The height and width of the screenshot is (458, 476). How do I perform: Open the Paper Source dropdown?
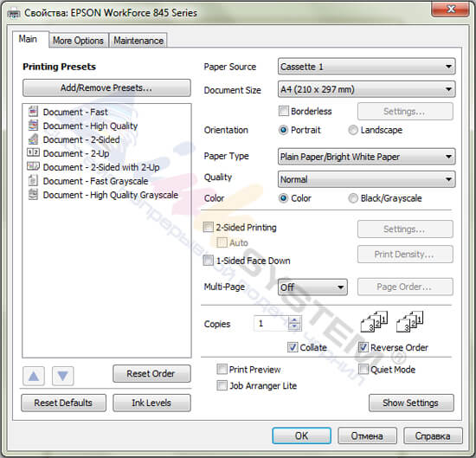pyautogui.click(x=366, y=67)
